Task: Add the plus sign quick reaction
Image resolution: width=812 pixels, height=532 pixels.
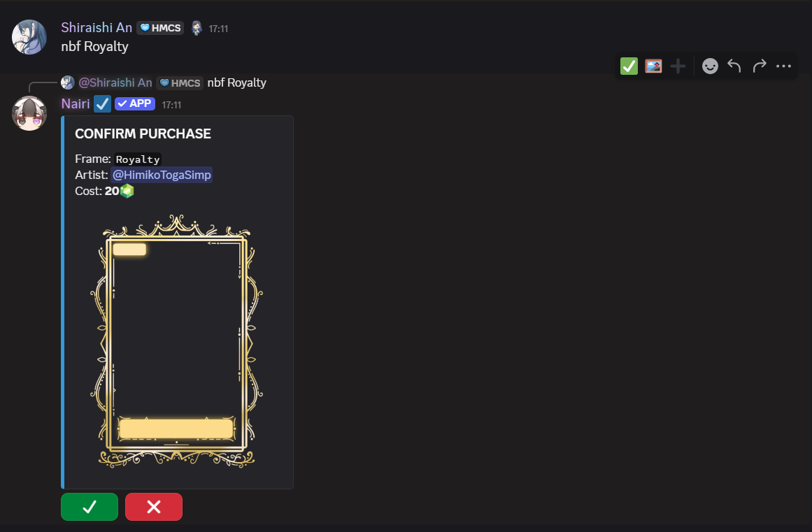Action: 678,66
